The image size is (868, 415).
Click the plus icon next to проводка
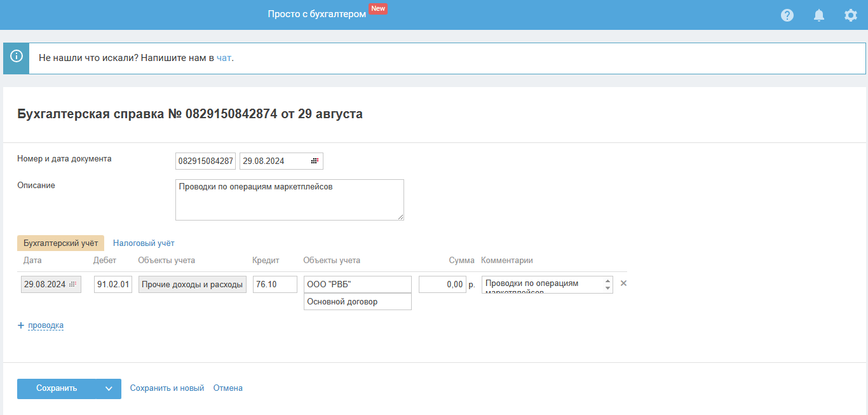coord(21,325)
